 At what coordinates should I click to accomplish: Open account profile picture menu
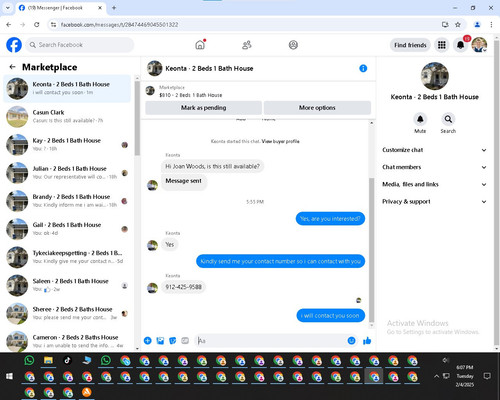[x=479, y=45]
